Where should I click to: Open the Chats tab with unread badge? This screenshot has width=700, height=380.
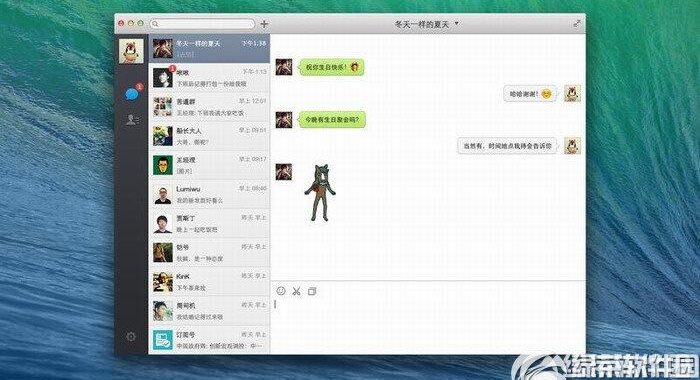[132, 93]
